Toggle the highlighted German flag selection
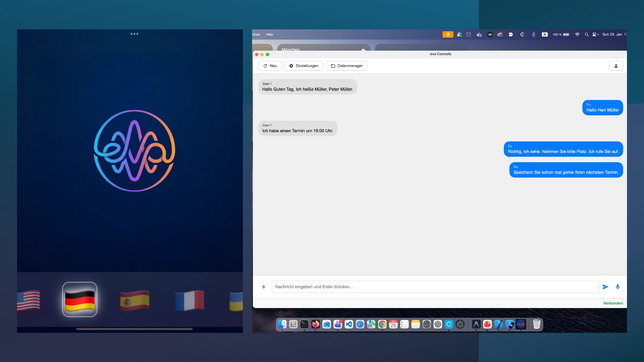 pyautogui.click(x=80, y=300)
